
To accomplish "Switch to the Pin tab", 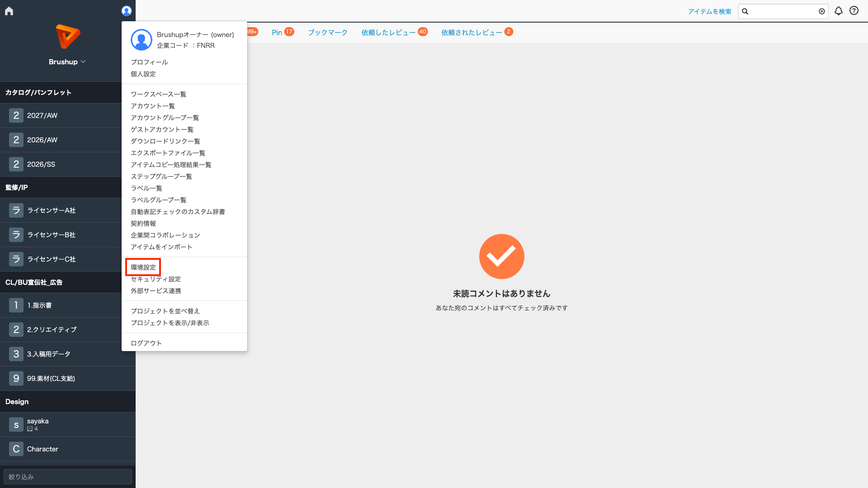I will (x=283, y=33).
